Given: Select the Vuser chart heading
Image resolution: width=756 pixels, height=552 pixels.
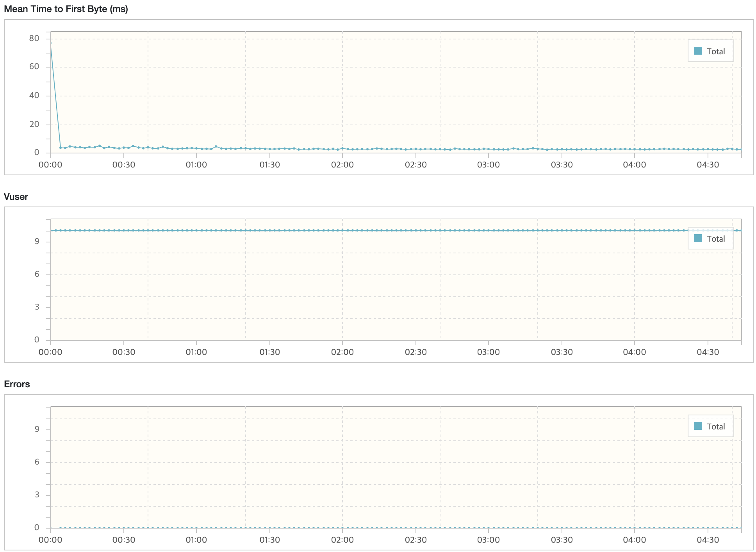Looking at the screenshot, I should 16,197.
